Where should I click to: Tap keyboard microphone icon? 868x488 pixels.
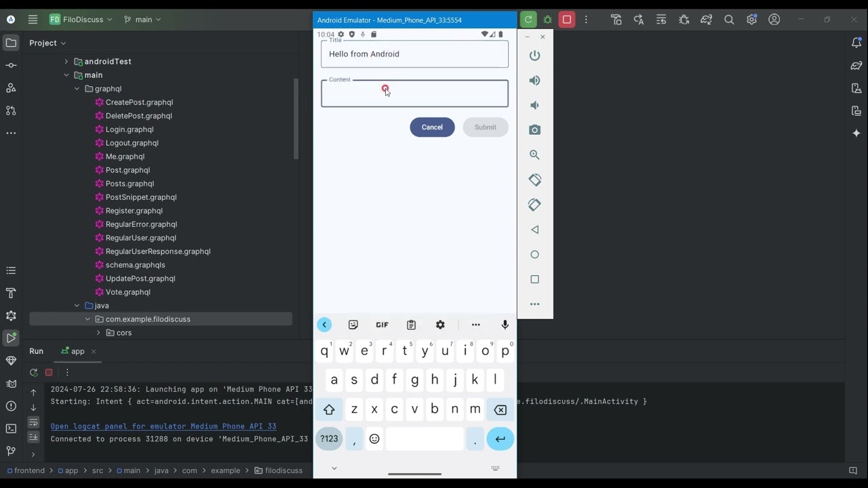(505, 325)
